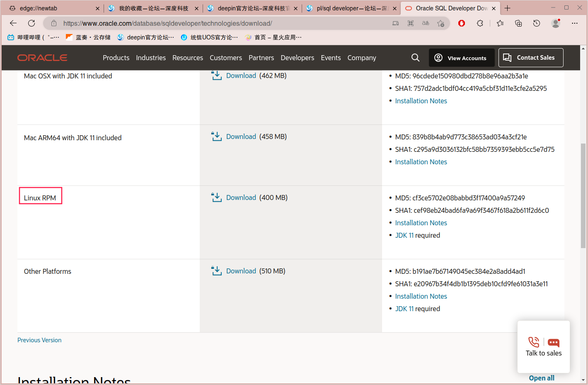Switch to the pl/sql developer tab
This screenshot has width=588, height=385.
(351, 8)
